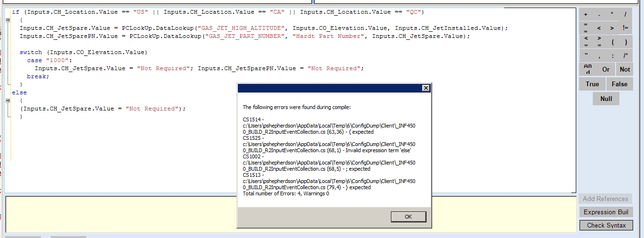Viewport: 644px width, 238px height.
Task: Insert the less-than operator
Action: [599, 28]
